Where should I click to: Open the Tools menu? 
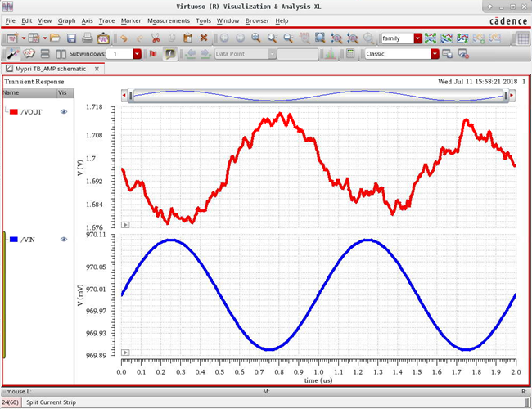203,21
